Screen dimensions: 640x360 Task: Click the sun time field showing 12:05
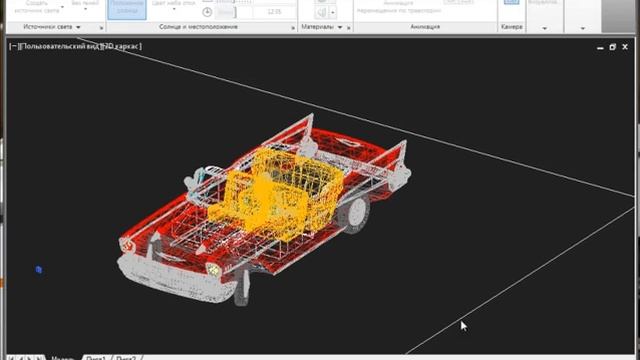coord(274,12)
